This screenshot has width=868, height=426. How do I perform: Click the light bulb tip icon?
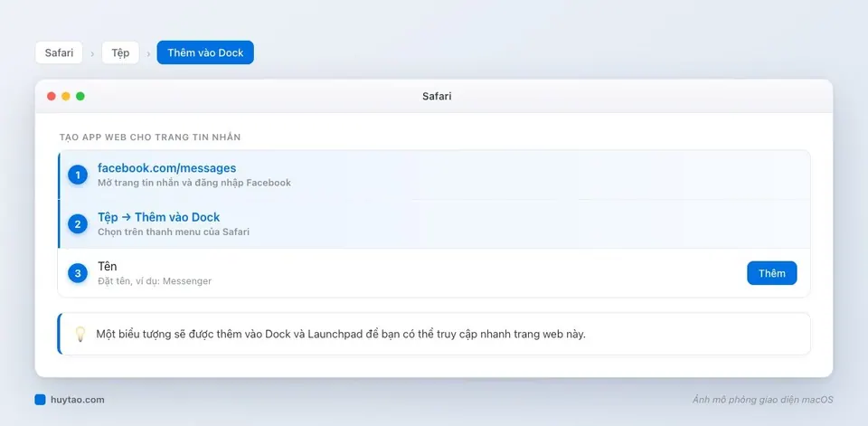pos(80,334)
